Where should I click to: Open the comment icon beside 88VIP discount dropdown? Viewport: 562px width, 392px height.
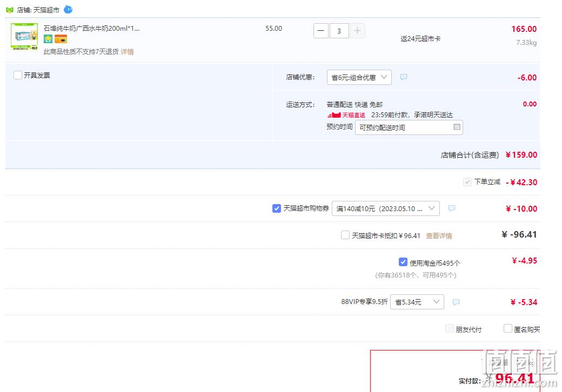[456, 302]
